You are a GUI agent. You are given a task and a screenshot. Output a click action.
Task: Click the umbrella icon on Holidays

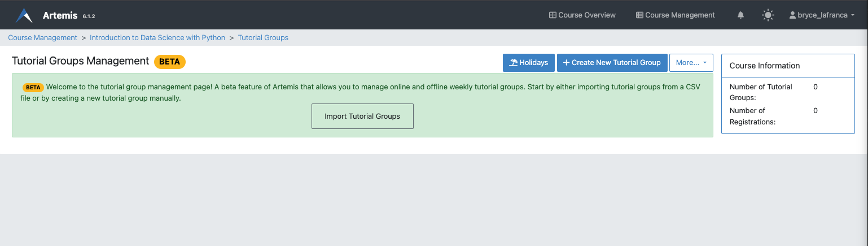(x=513, y=63)
